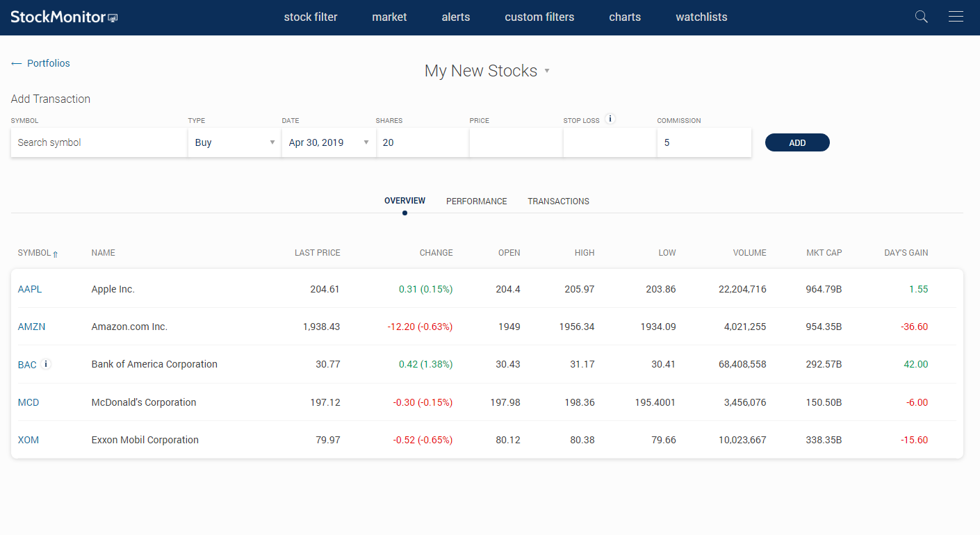Open the hamburger menu icon
980x535 pixels.
[x=956, y=17]
